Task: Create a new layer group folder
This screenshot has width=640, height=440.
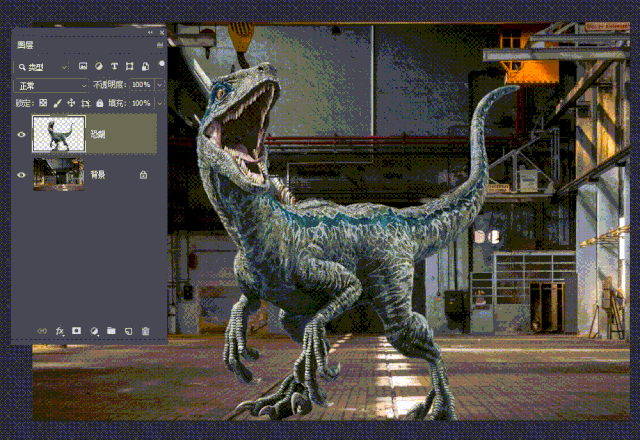Action: coord(111,331)
